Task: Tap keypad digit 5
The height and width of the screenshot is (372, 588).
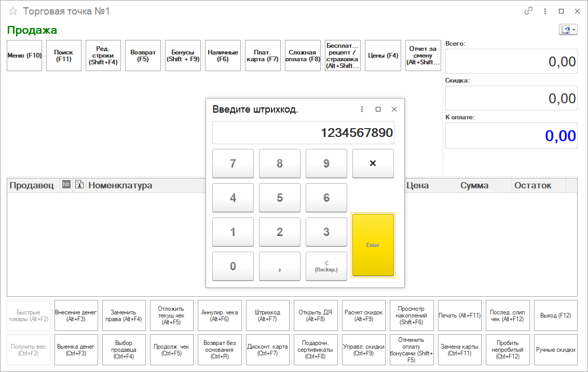Action: coord(280,198)
